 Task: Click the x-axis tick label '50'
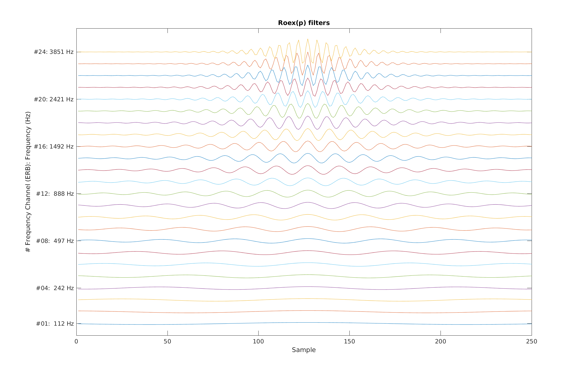pyautogui.click(x=167, y=341)
